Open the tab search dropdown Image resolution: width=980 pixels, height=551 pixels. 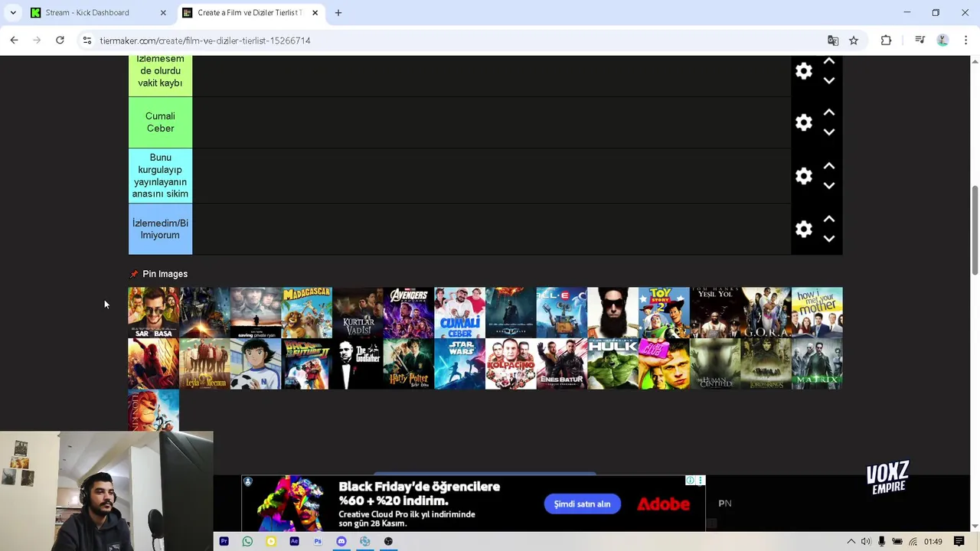click(x=13, y=12)
